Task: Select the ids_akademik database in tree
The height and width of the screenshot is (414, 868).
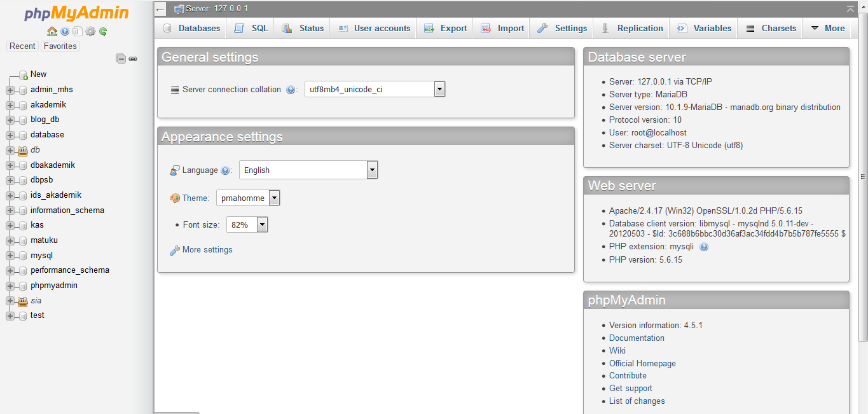Action: 56,195
